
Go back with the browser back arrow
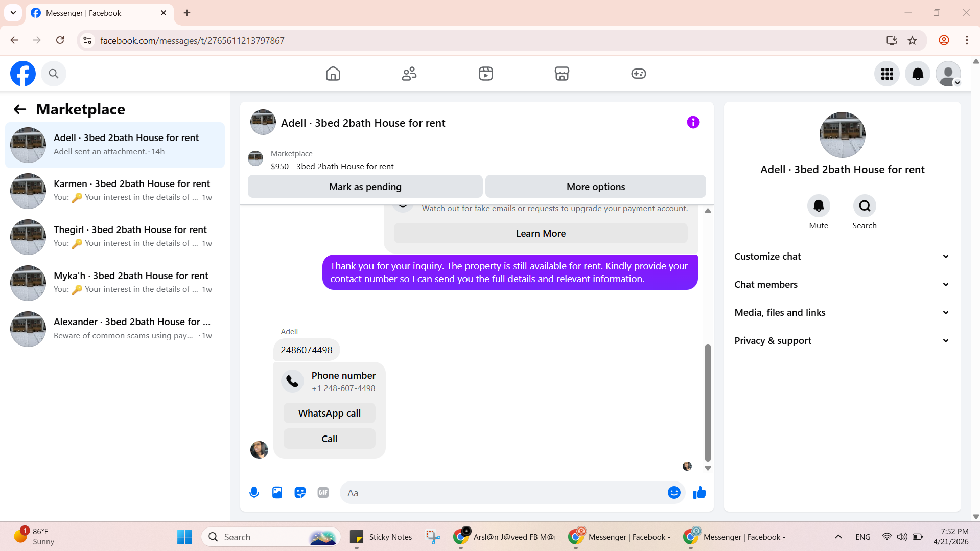pos(14,40)
